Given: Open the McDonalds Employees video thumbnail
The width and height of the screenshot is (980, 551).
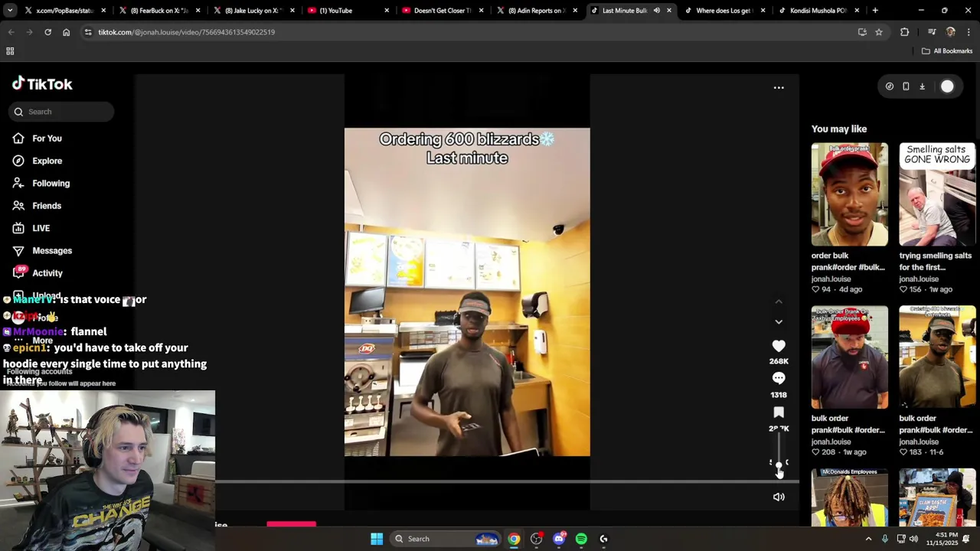Looking at the screenshot, I should coord(850,497).
